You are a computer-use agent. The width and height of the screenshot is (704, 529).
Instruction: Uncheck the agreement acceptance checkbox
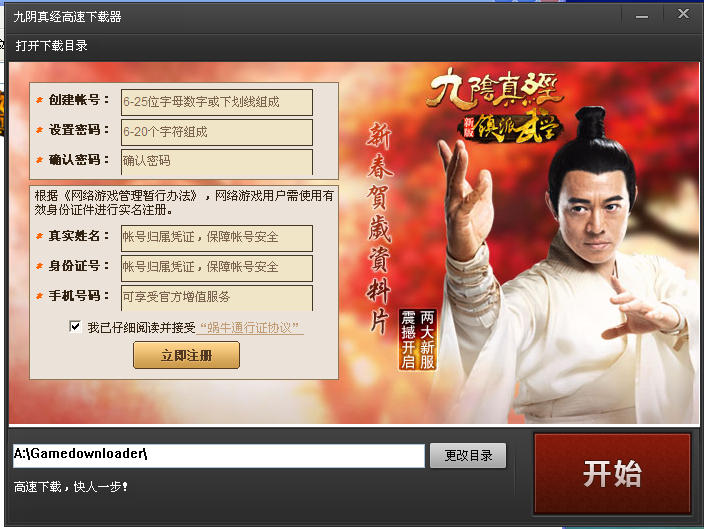75,326
